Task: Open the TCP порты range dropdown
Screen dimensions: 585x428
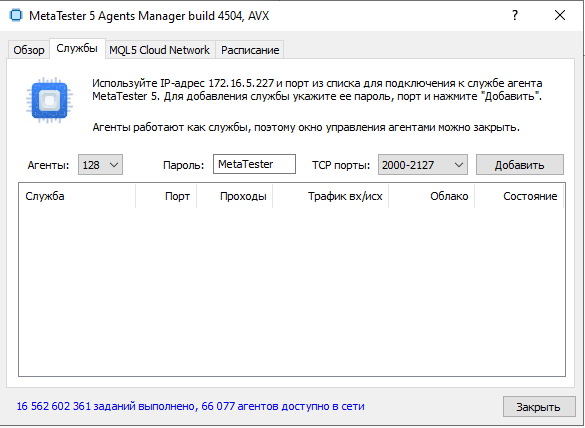Action: click(423, 165)
